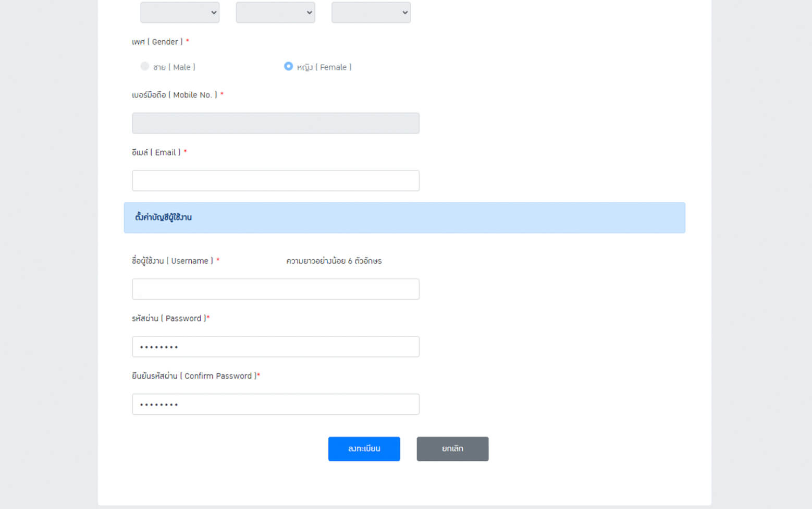Click the Gender field label
812x509 pixels.
[x=157, y=42]
